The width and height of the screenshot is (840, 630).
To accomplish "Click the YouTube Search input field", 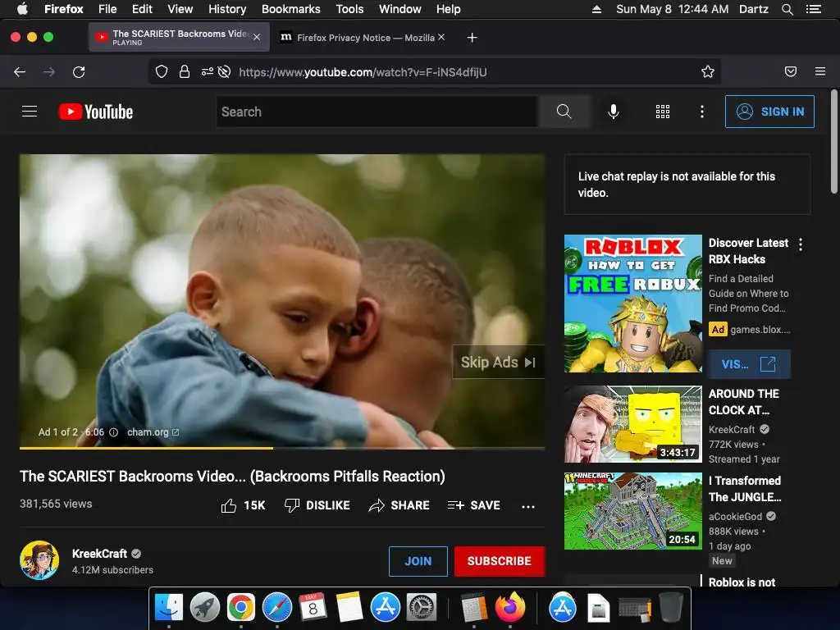I will (x=377, y=112).
